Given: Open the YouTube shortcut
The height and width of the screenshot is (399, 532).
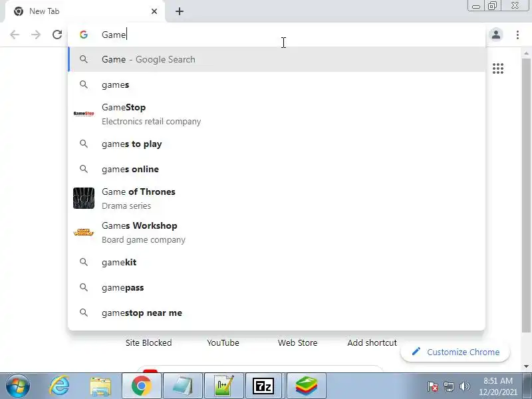Looking at the screenshot, I should [x=223, y=342].
